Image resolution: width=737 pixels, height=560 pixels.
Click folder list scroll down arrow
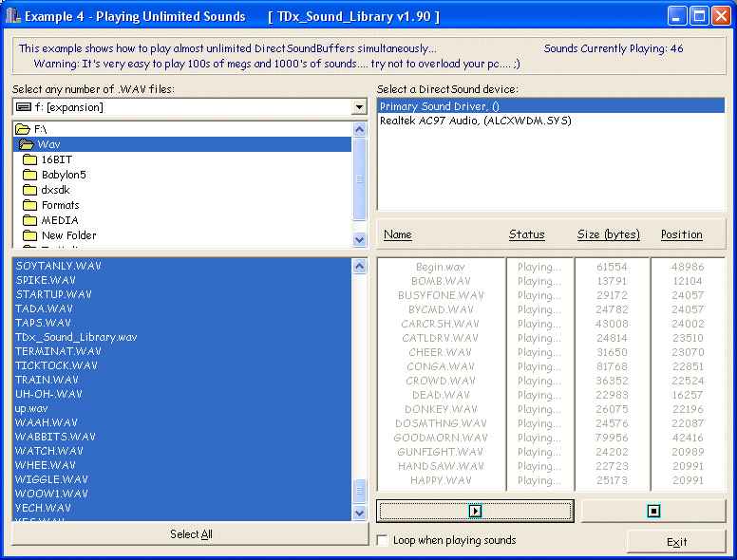pyautogui.click(x=360, y=239)
